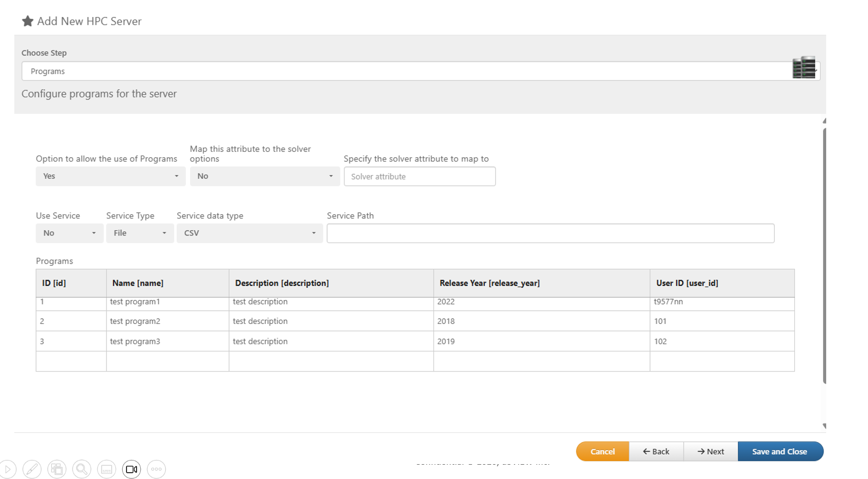Click the Service Path text field
Screen dimensions: 868x479
tap(550, 233)
